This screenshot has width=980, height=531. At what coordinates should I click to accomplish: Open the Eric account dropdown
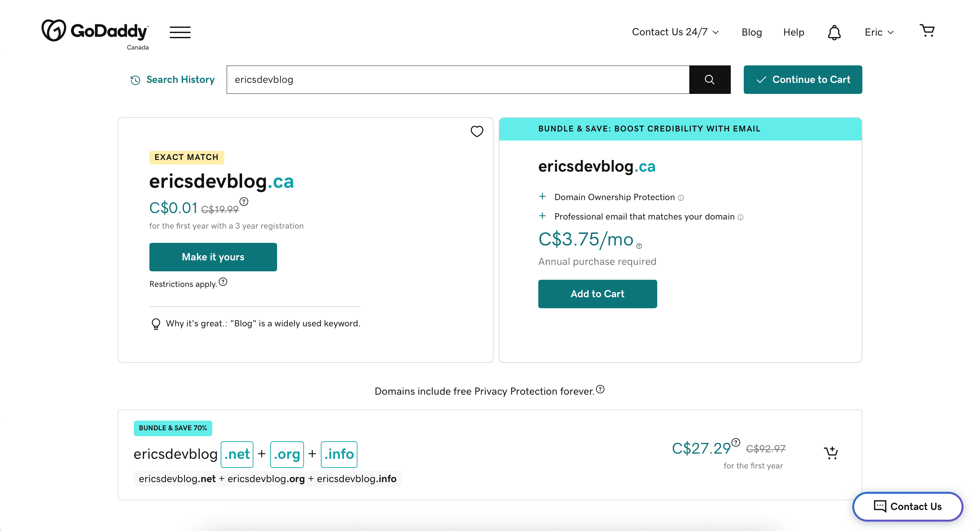tap(879, 32)
